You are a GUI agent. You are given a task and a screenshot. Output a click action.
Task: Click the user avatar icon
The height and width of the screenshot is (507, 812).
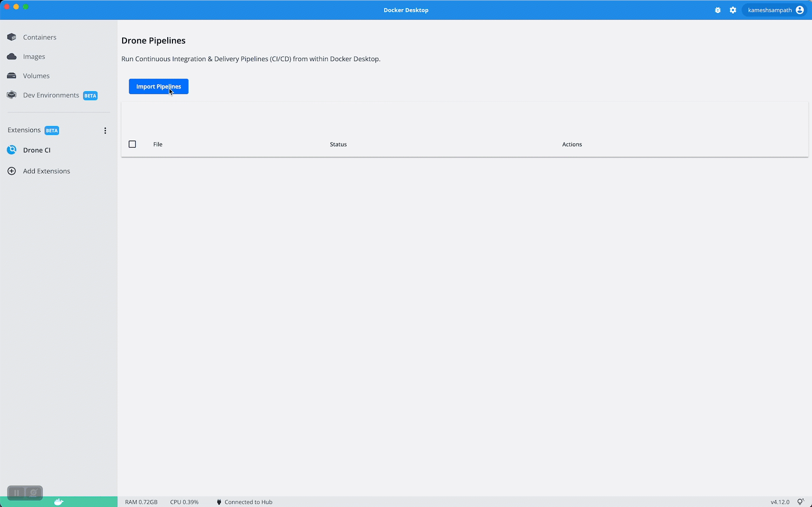pos(800,10)
